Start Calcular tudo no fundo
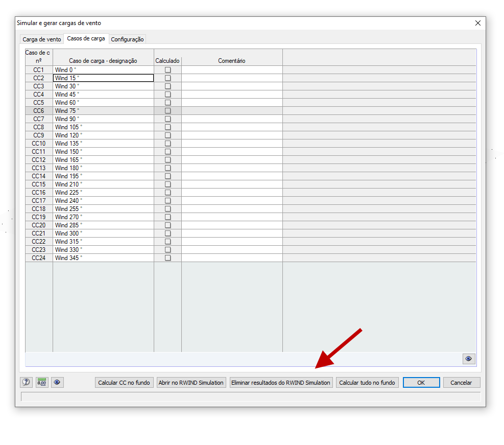Screen dimensions: 504x445 (x=367, y=382)
